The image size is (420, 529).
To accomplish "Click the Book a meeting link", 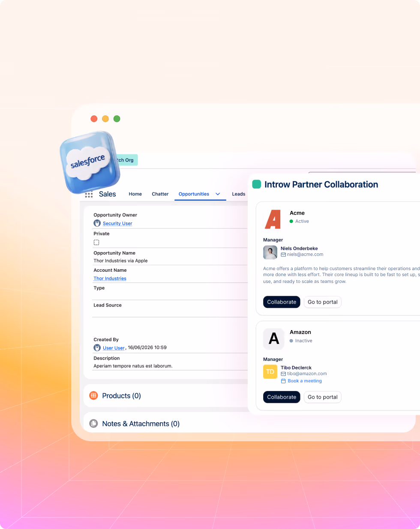I will 305,381.
